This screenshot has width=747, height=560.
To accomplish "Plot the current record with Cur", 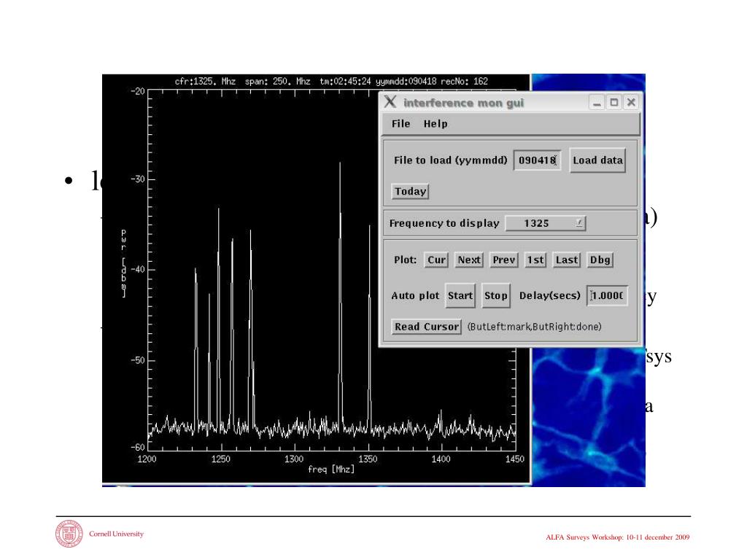I will (436, 260).
